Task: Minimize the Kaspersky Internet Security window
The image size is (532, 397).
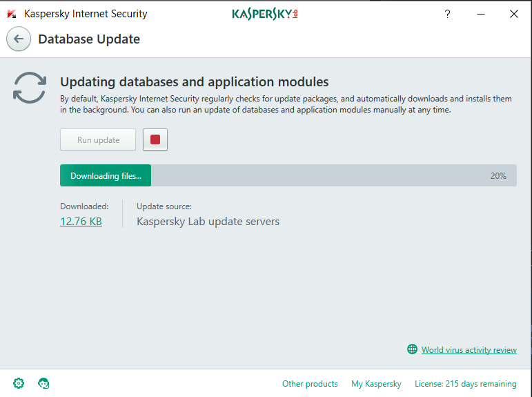Action: pyautogui.click(x=480, y=14)
